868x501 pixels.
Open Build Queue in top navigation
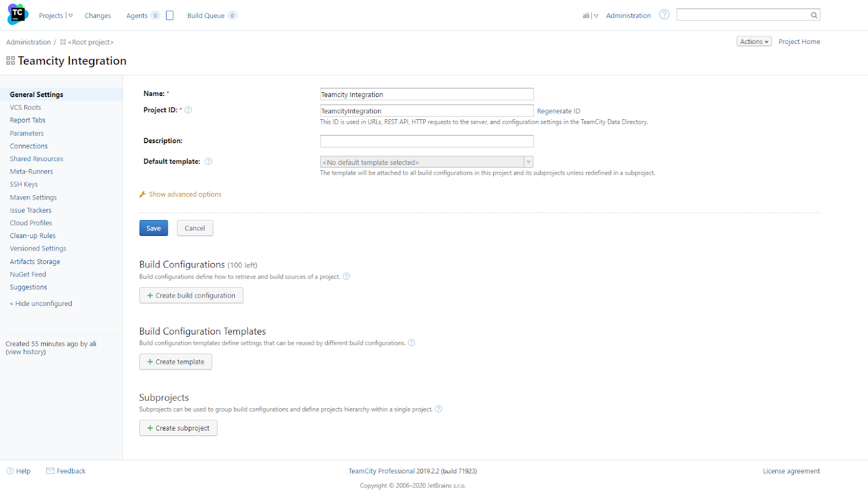pos(206,16)
